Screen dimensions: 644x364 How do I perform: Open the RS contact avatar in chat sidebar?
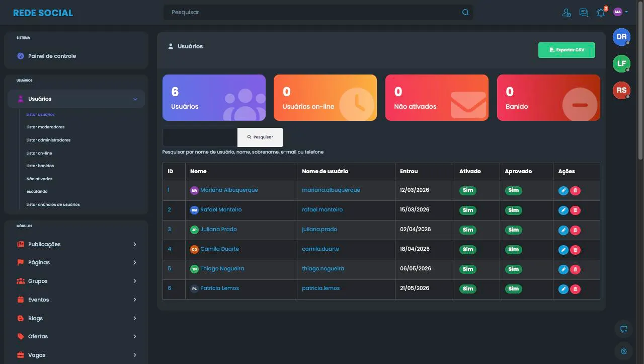coord(621,90)
